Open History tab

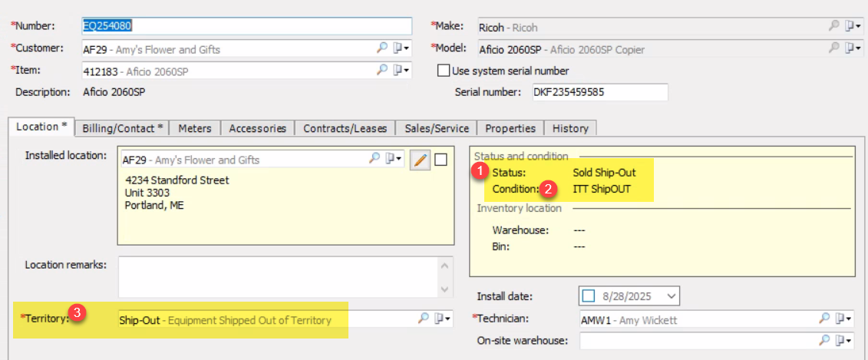click(570, 128)
